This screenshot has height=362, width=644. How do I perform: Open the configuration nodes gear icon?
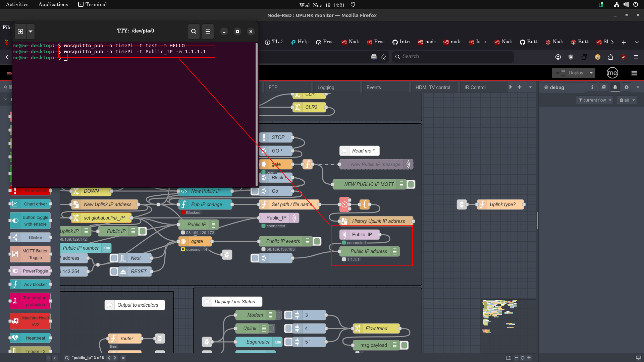(x=626, y=87)
